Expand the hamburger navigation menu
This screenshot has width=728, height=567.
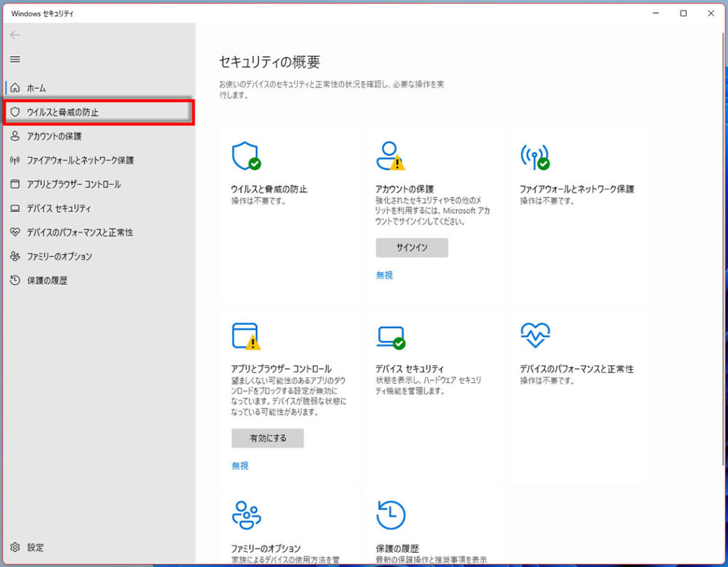[15, 60]
